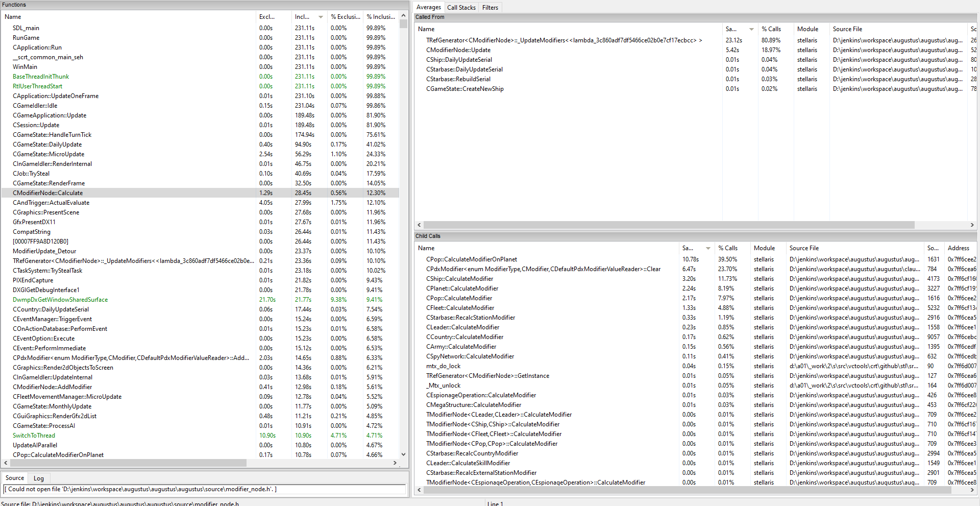This screenshot has width=980, height=506.
Task: Select CPop::CalculateModifierOnPlanet in Child Calls
Action: (471, 259)
